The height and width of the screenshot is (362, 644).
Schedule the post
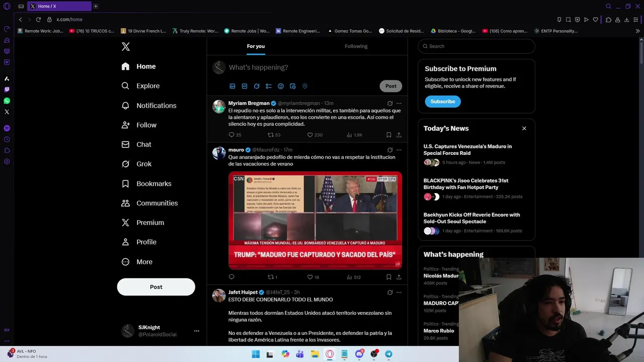(x=293, y=86)
